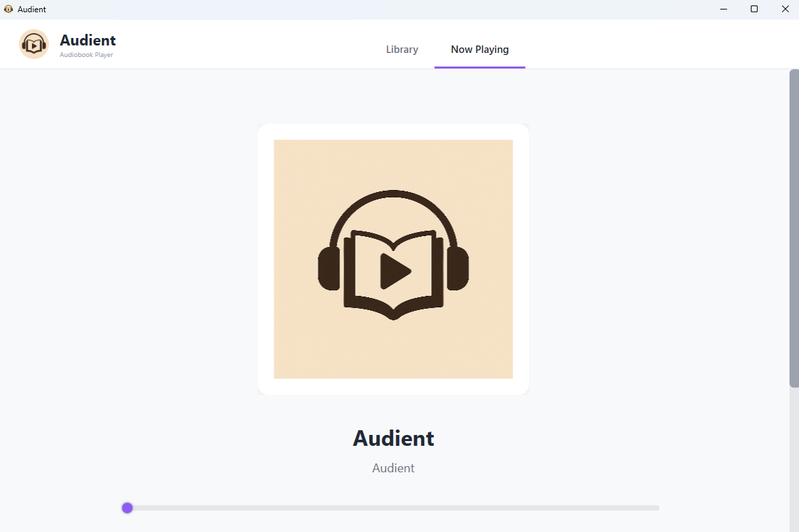
Task: Select the "Audient" app name in the header
Action: [x=88, y=40]
